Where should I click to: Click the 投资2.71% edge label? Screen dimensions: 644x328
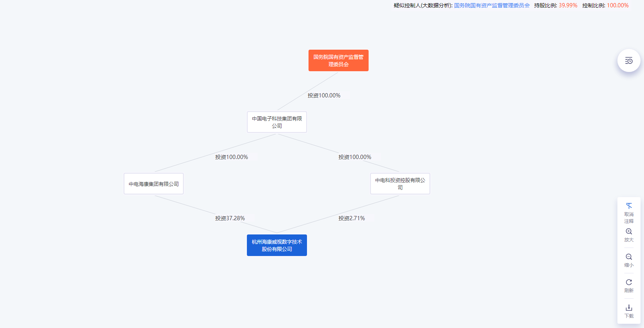[352, 218]
